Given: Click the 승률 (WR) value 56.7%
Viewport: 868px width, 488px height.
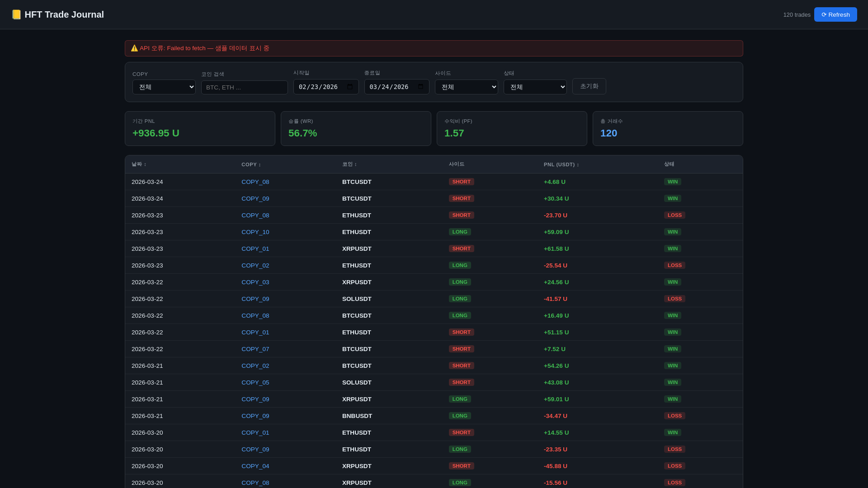Looking at the screenshot, I should (x=303, y=133).
